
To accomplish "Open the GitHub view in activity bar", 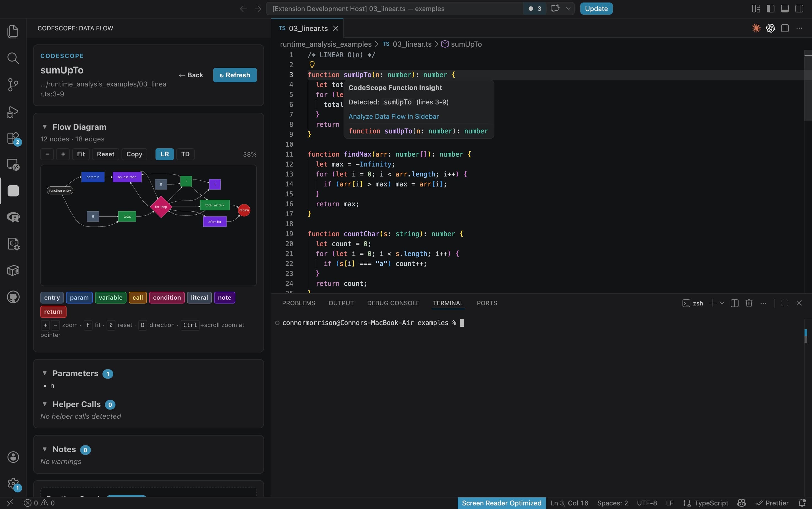I will click(13, 297).
